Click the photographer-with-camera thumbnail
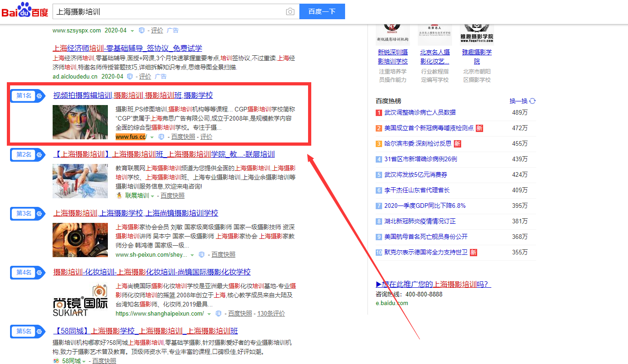 click(x=80, y=240)
